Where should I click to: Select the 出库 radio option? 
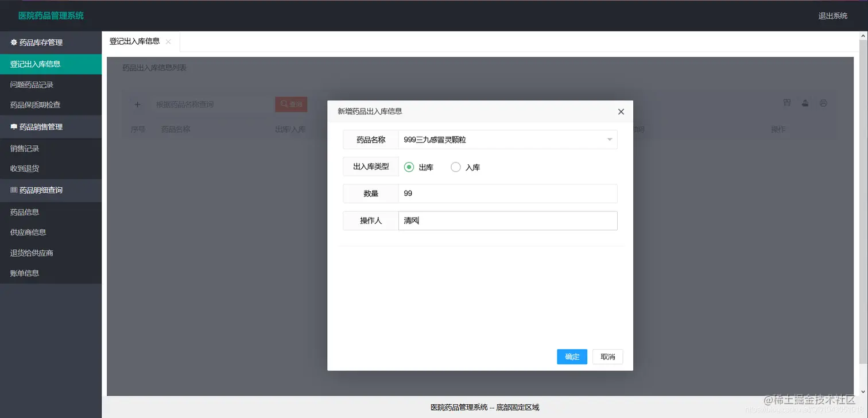coord(409,167)
